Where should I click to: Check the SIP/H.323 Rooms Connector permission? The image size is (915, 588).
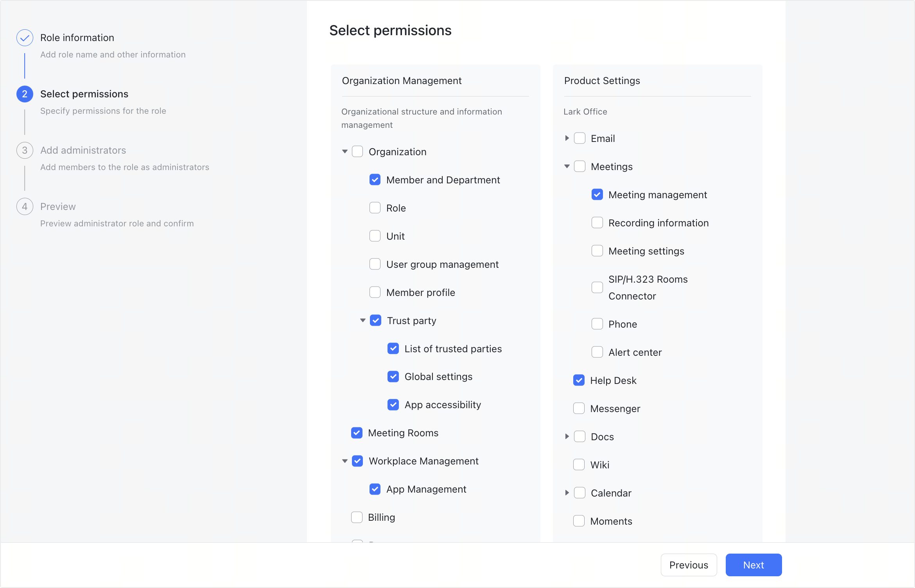[x=597, y=287]
